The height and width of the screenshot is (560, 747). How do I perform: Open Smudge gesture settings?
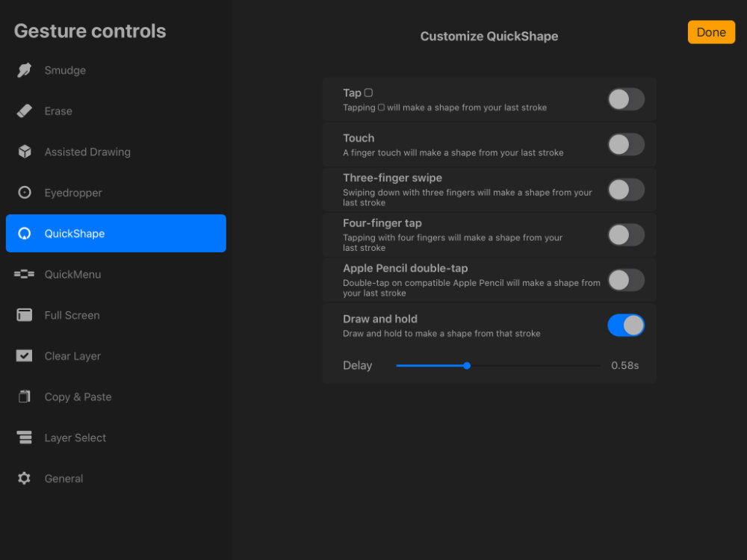pos(116,70)
